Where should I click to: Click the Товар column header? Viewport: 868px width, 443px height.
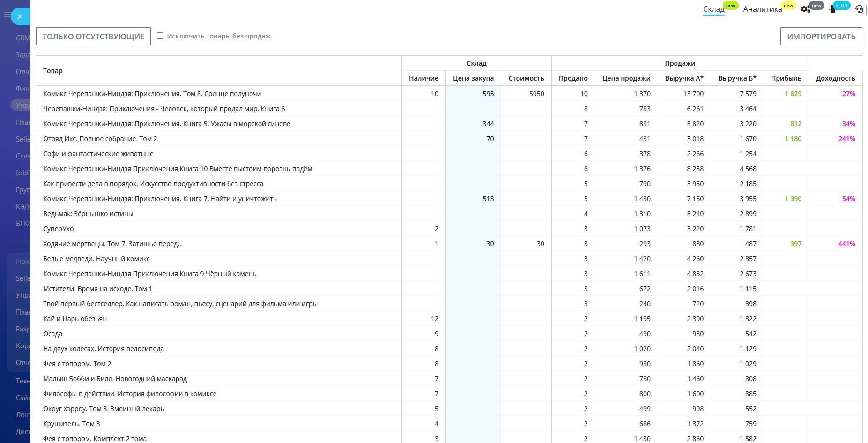[53, 71]
